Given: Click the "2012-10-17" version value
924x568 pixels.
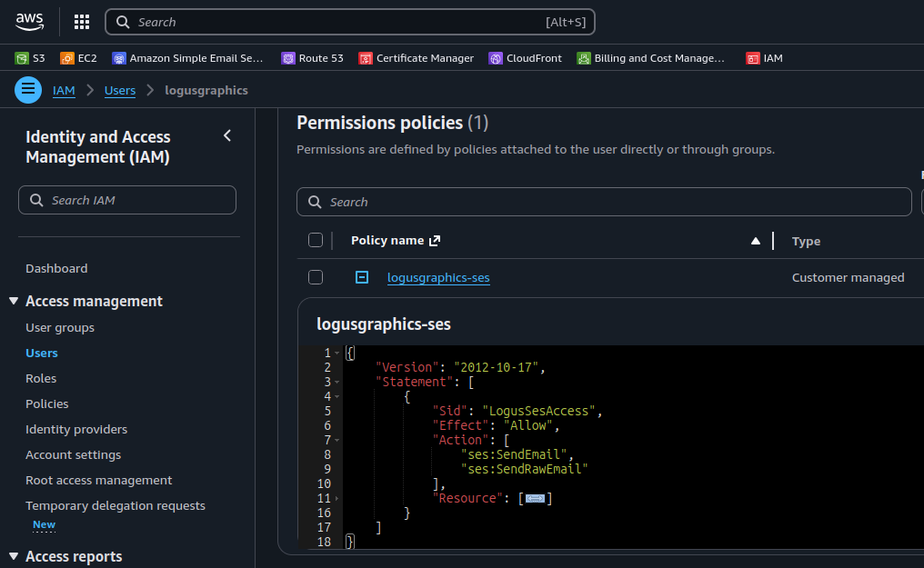Looking at the screenshot, I should click(497, 367).
